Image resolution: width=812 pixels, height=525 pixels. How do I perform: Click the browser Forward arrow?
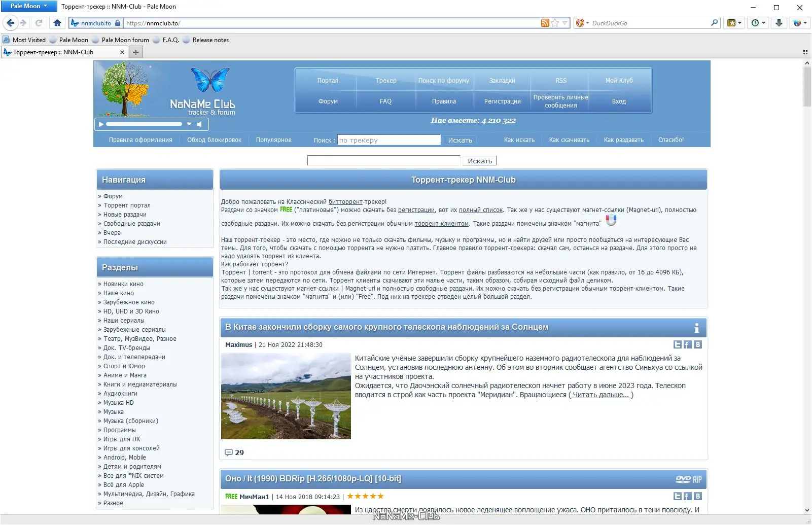click(23, 23)
